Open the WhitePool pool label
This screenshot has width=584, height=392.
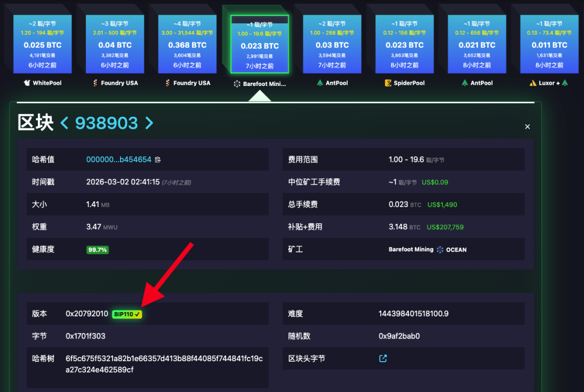[x=47, y=83]
